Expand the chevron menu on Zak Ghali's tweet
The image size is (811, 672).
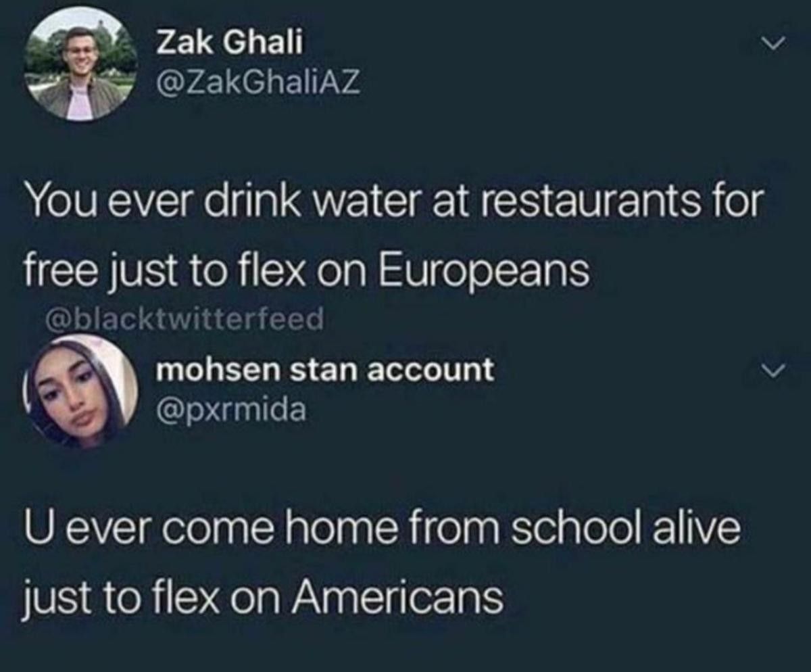[768, 44]
